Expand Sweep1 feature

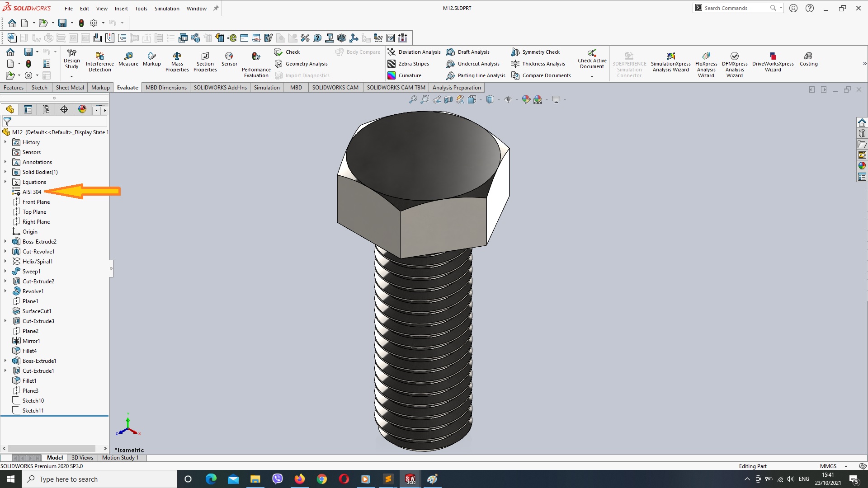pyautogui.click(x=5, y=271)
